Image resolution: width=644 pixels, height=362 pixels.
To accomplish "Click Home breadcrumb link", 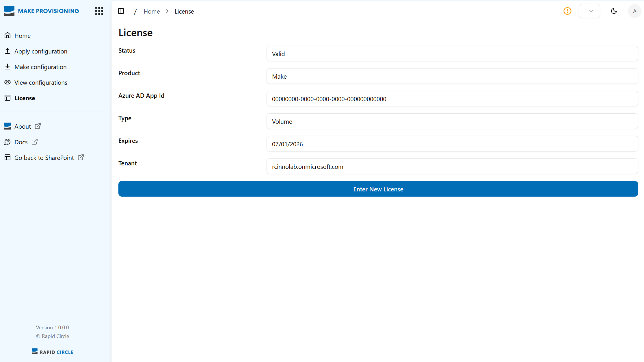I will 152,11.
